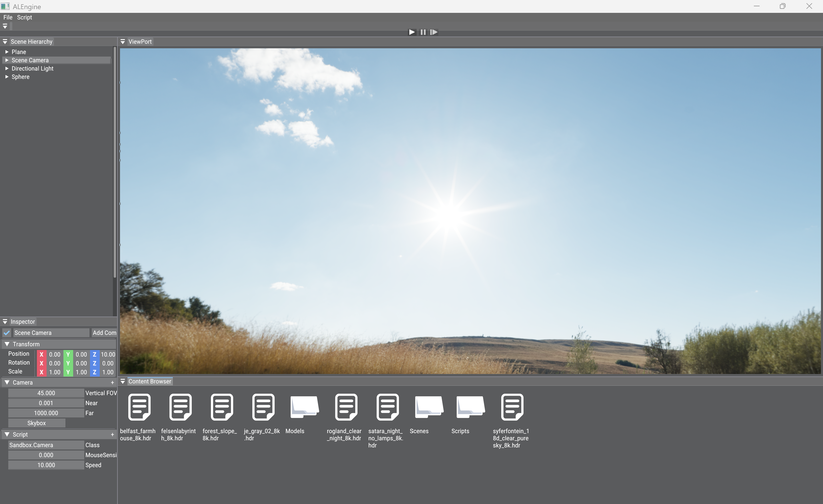Select the syferfontein clear puresky hdr file
This screenshot has height=504, width=823.
click(512, 407)
